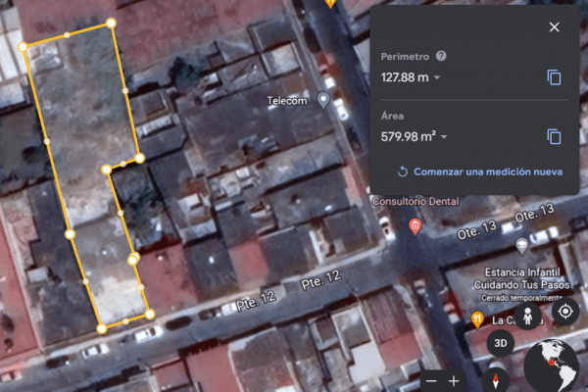Screen dimensions: 588x392
Task: Open the area units dropdown
Action: pyautogui.click(x=444, y=138)
